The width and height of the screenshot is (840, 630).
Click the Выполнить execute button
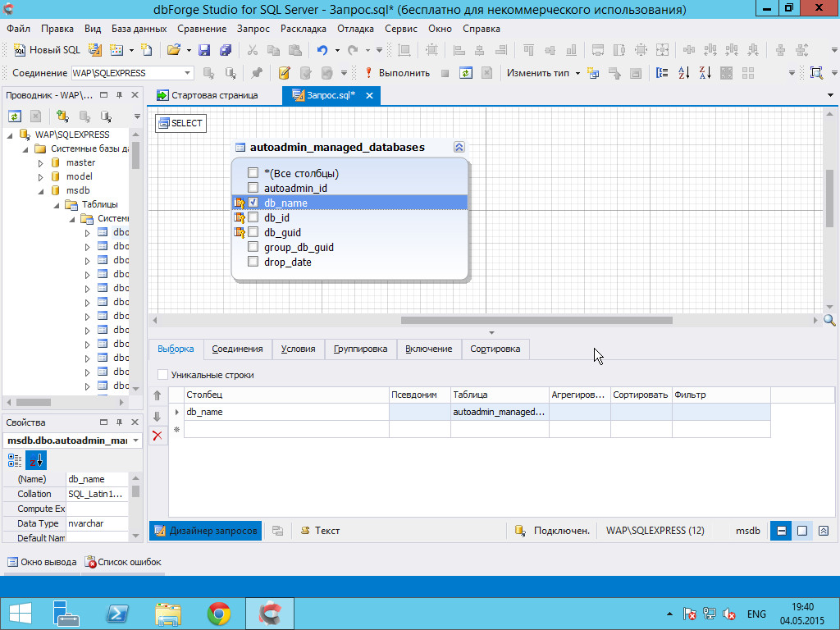tap(397, 73)
